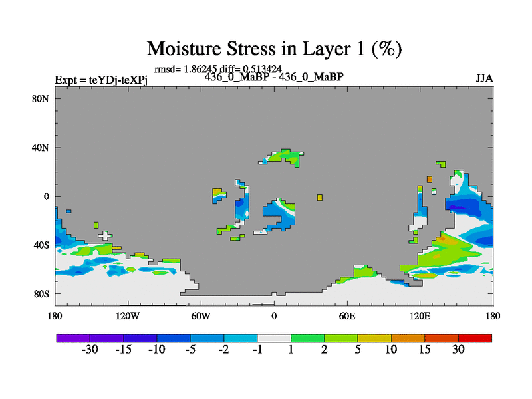Click the JJA season label
532x399 pixels.
[x=484, y=78]
